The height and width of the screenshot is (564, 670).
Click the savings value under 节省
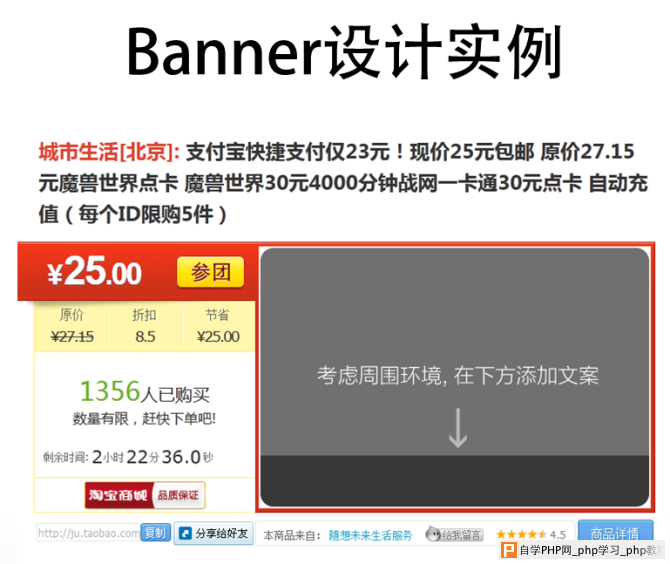click(x=218, y=337)
